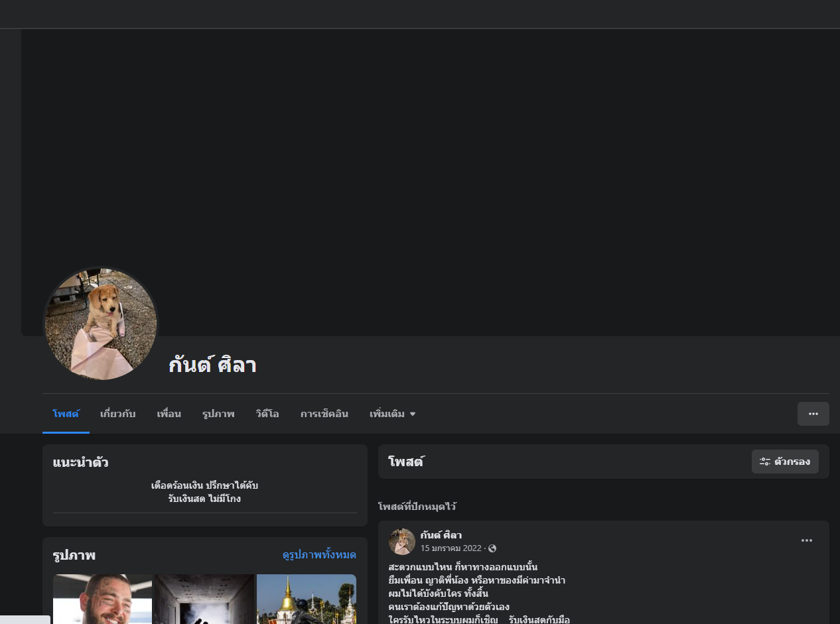
Task: Click the post line starting with ใครรับไหวในระบบผมก็เชิญ
Action: [x=479, y=620]
